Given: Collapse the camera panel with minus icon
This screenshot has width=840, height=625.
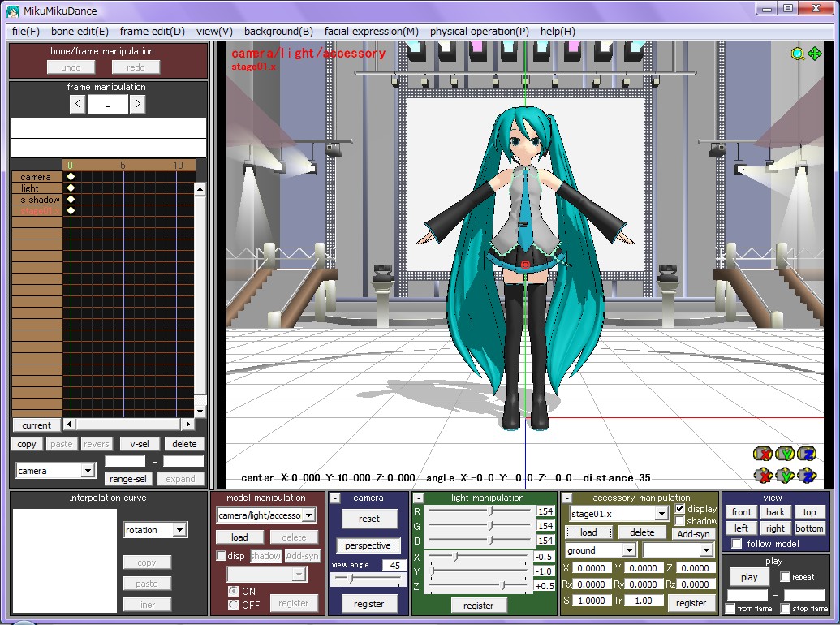Looking at the screenshot, I should point(335,498).
